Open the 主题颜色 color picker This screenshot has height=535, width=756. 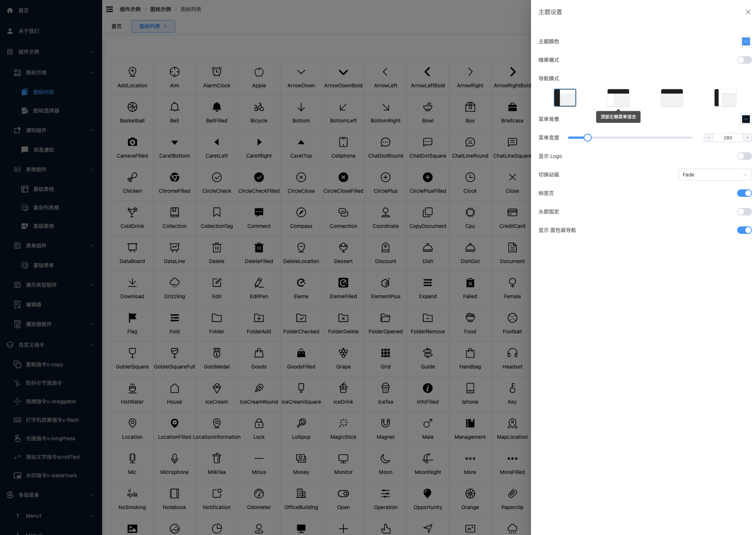[746, 41]
